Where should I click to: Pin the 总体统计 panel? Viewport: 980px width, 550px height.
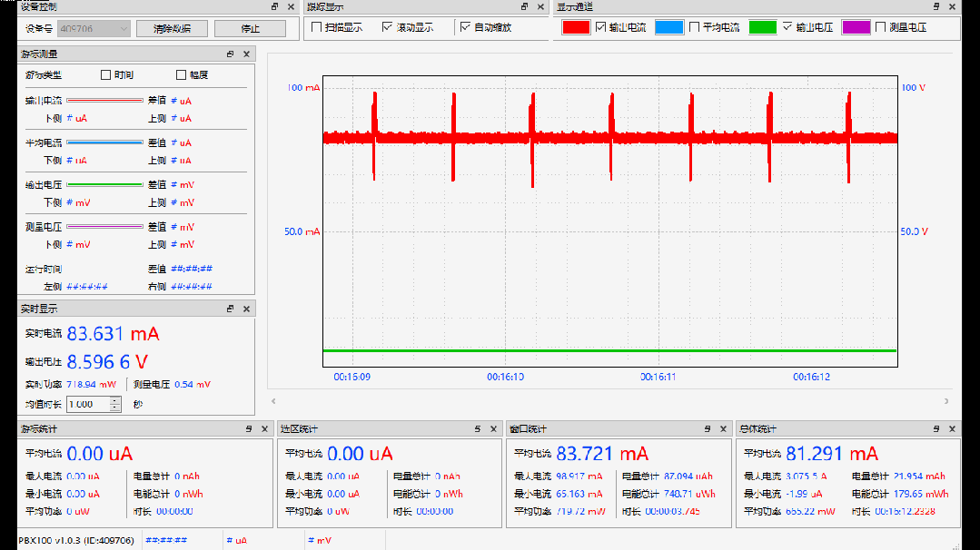point(936,429)
